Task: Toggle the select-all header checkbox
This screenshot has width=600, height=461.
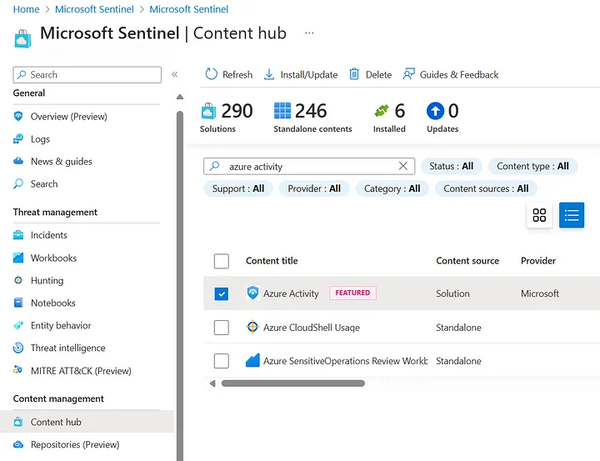Action: pyautogui.click(x=221, y=261)
